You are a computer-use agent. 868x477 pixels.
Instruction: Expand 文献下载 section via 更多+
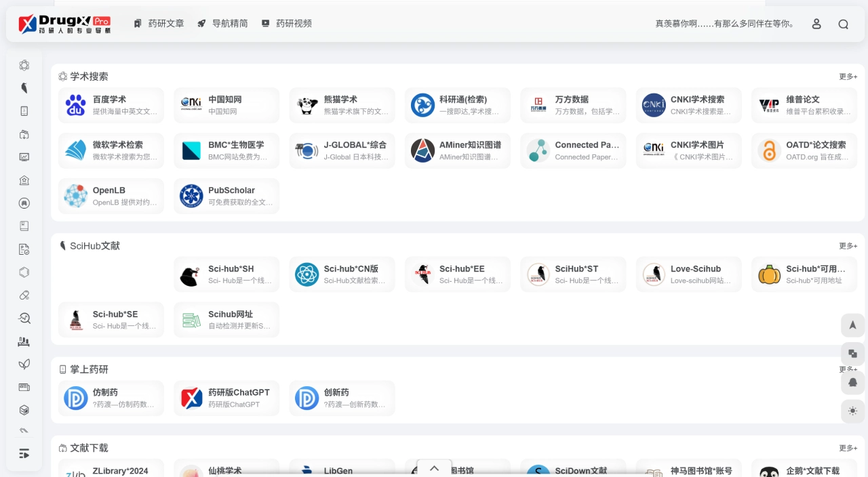tap(848, 448)
